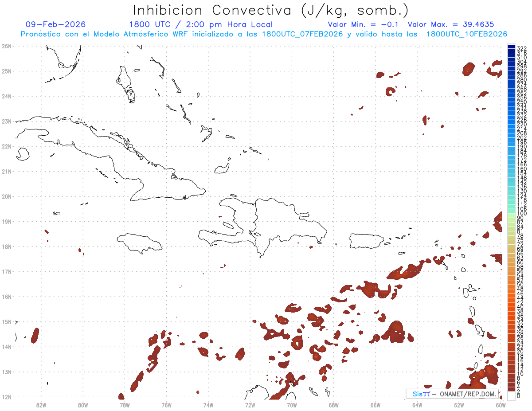Click the title 'Inhibicion Convectiva (J/kg, somb.)'
The image size is (532, 411).
[x=270, y=10]
